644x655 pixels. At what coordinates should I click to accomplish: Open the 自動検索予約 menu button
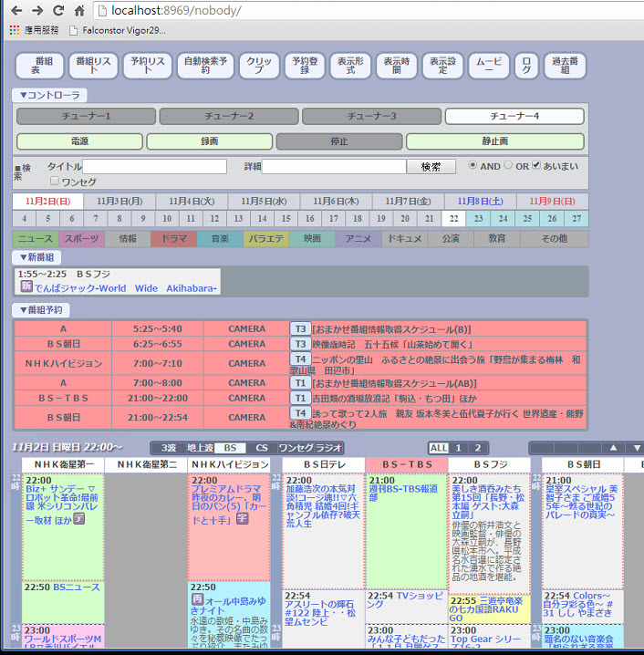coord(205,66)
